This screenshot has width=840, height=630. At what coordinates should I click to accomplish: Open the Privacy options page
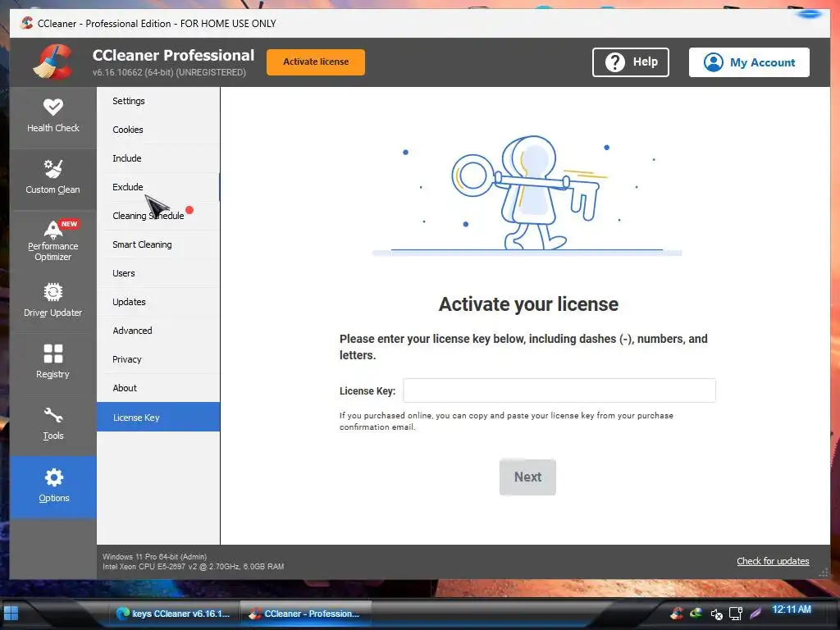(158, 359)
